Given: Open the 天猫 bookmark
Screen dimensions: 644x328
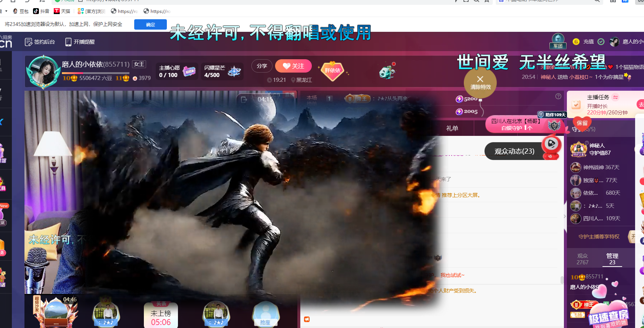Looking at the screenshot, I should click(62, 11).
